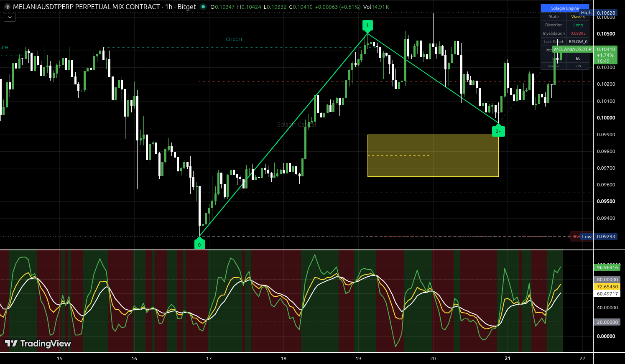Click the v15 version cell
The height and width of the screenshot is (364, 625).
coord(578,66)
